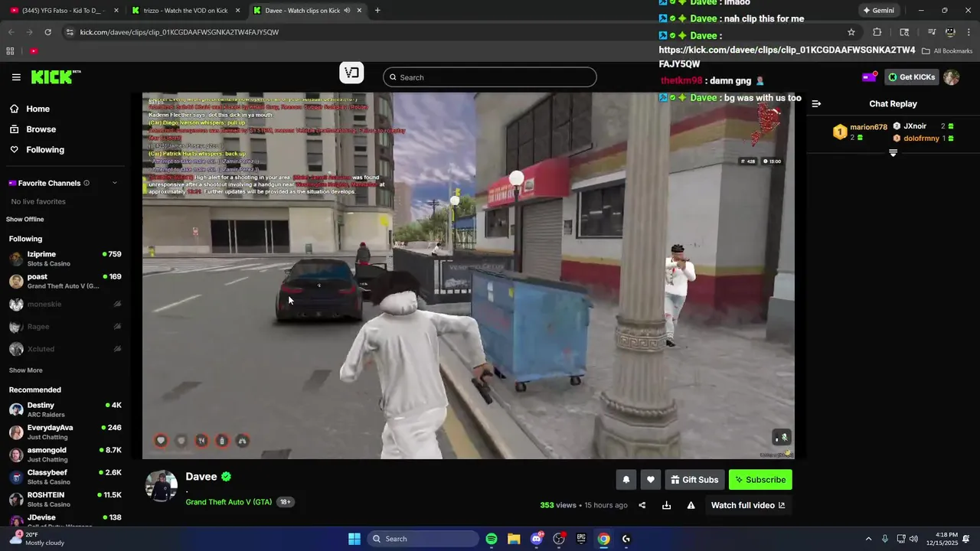Viewport: 980px width, 551px height.
Task: Show hidden system tray icons
Action: pyautogui.click(x=868, y=539)
